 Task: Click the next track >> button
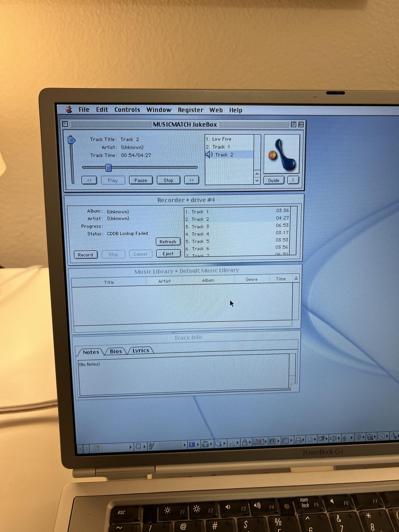tap(192, 180)
